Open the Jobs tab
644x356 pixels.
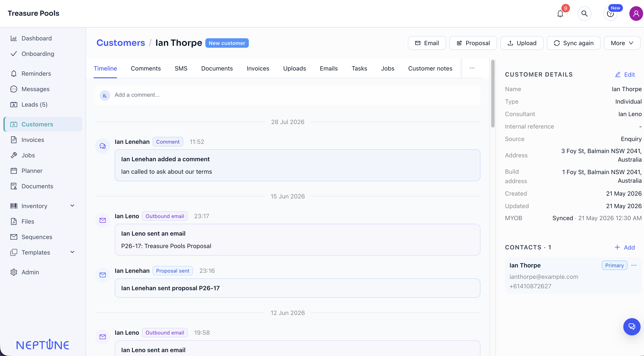pos(387,68)
